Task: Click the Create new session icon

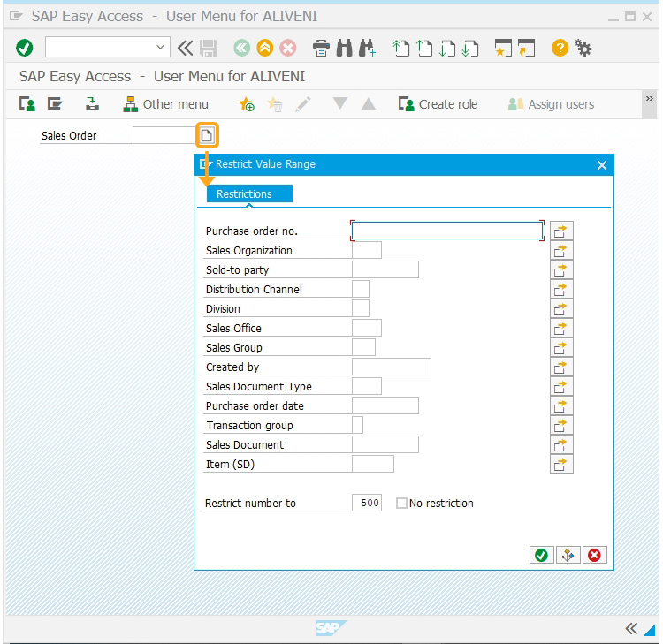Action: point(503,48)
